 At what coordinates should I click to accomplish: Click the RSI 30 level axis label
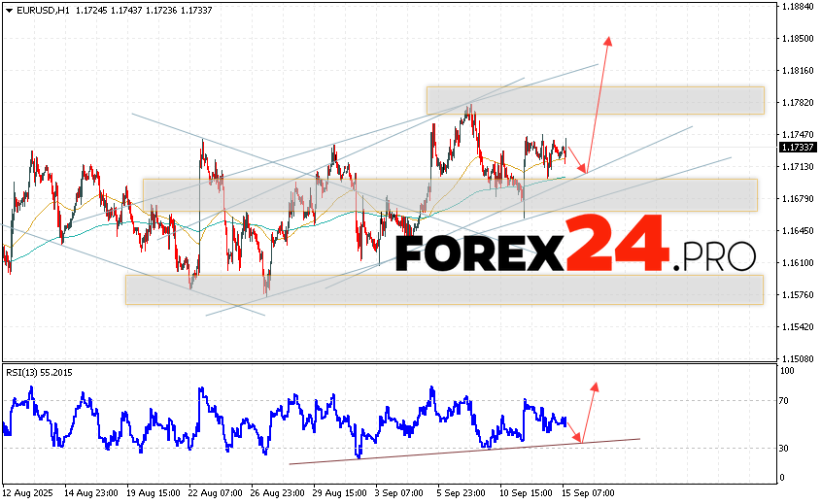coord(784,448)
